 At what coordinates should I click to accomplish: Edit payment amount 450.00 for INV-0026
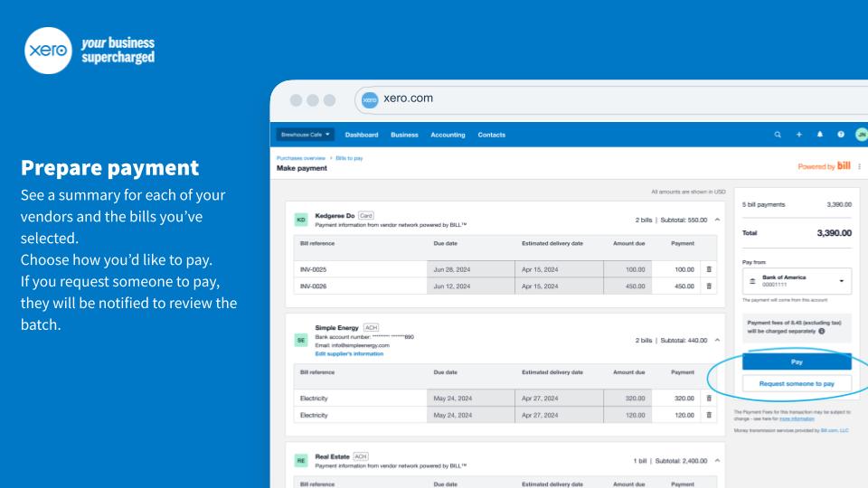pos(675,286)
